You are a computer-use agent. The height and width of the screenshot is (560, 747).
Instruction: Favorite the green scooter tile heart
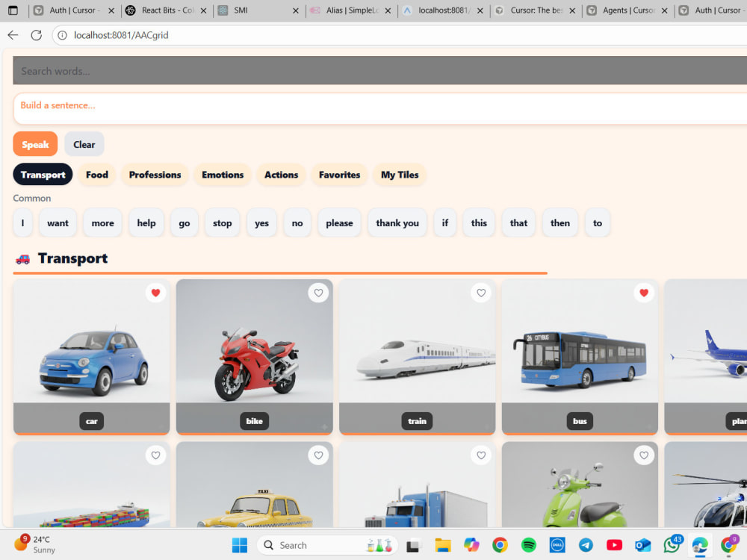click(644, 455)
